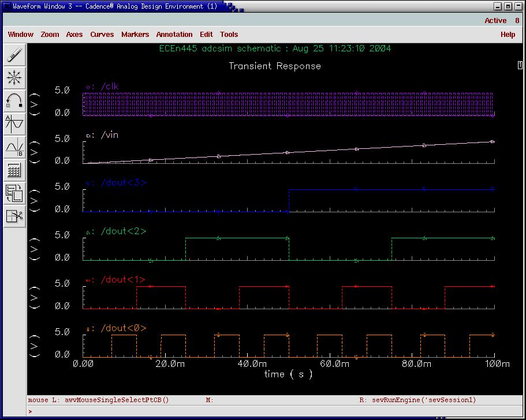The image size is (526, 420).
Task: Select the crosshair marker B tool
Action: [14, 147]
